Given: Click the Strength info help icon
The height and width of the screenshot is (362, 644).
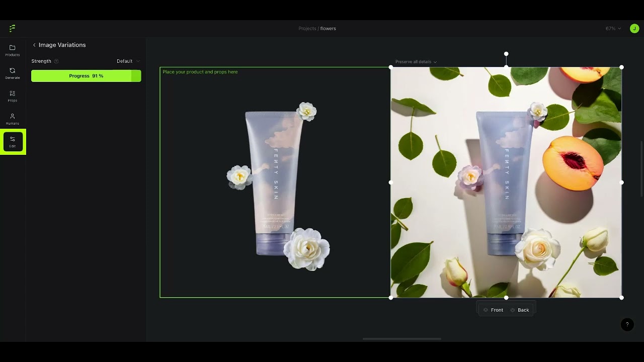Looking at the screenshot, I should [56, 61].
